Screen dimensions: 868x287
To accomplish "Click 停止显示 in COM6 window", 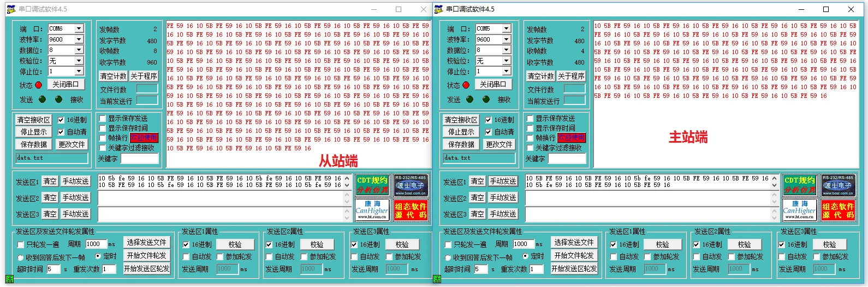I will tap(33, 132).
